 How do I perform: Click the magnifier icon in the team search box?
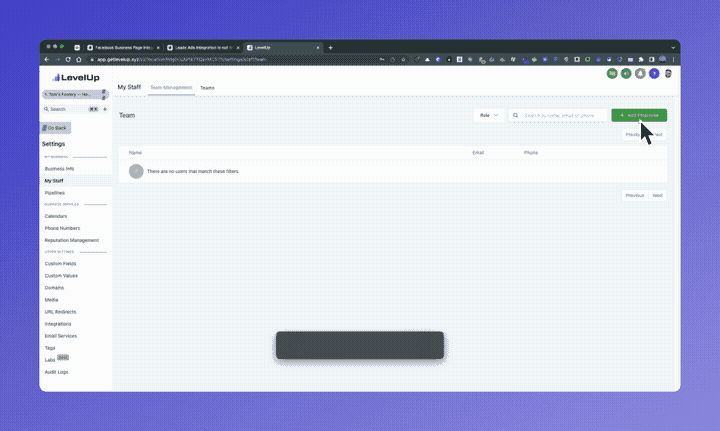tap(516, 116)
